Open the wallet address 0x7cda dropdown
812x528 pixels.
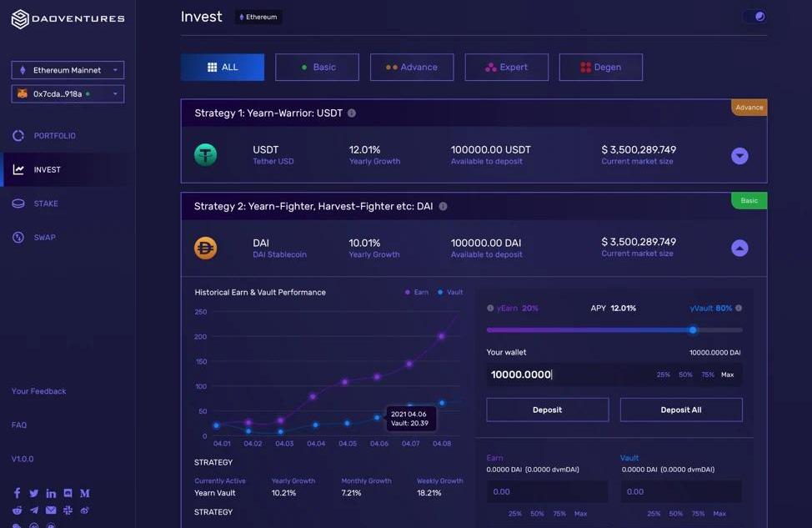click(x=68, y=94)
